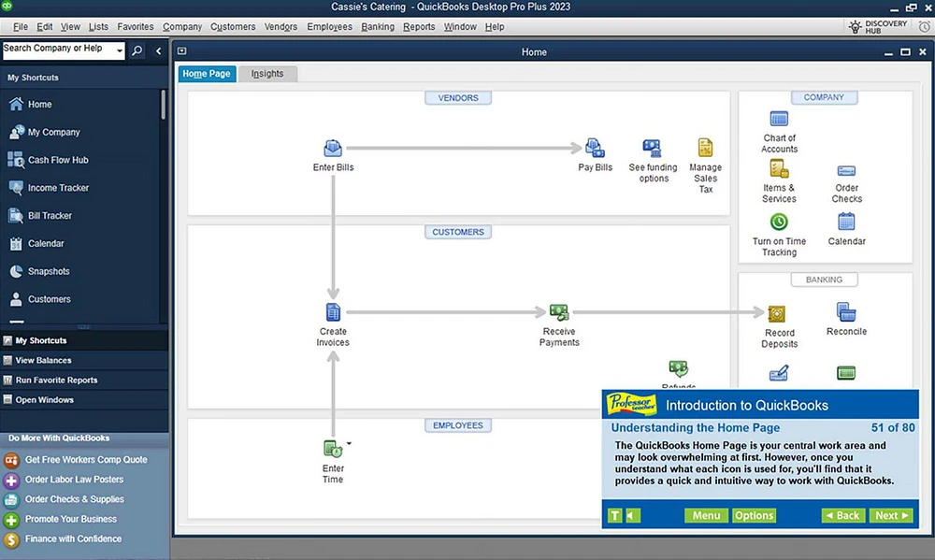Screen dimensions: 935x560
Task: Open the Calendar icon in Company panel
Action: 846,222
